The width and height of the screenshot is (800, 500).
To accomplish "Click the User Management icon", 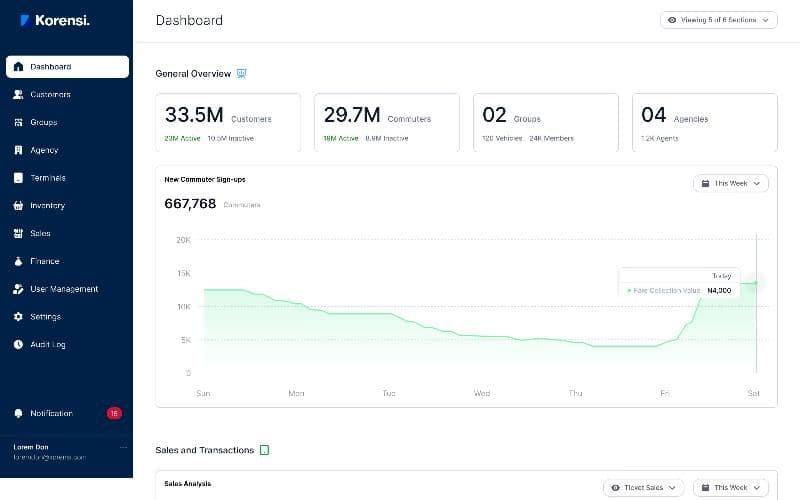I will coord(18,289).
